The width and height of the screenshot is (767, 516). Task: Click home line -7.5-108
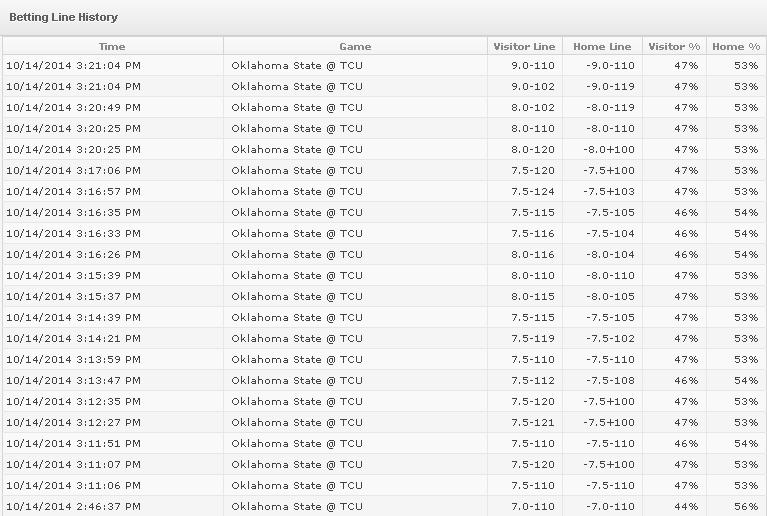[610, 381]
